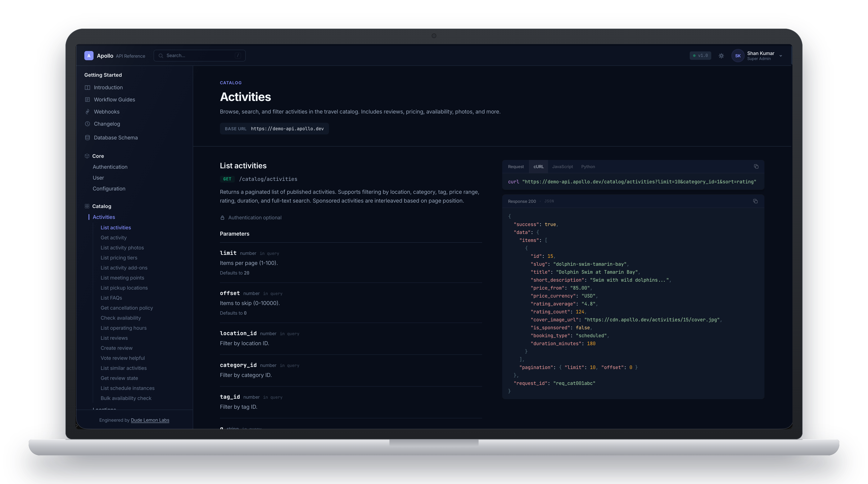Select List activity photos in sidebar
Image resolution: width=868 pixels, height=484 pixels.
click(x=122, y=248)
